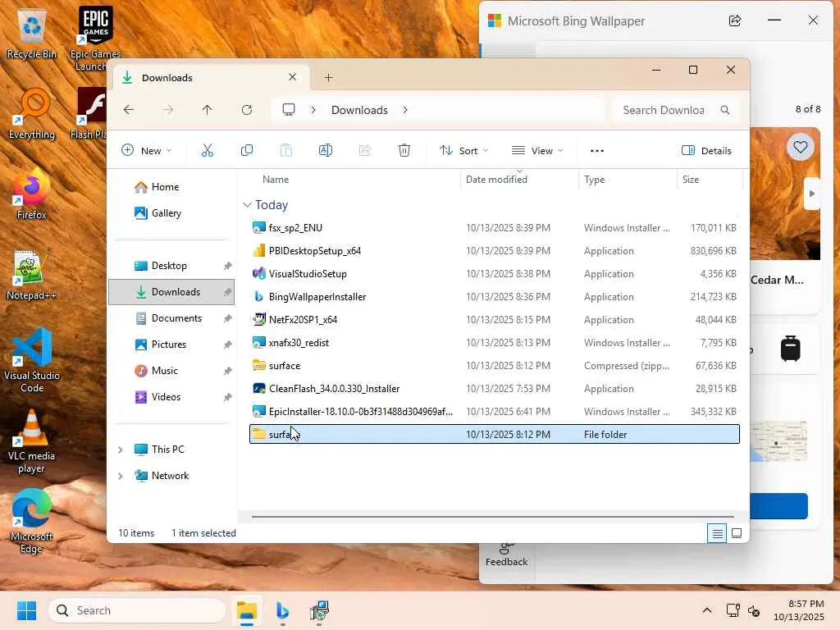Open the New dropdown menu
The width and height of the screenshot is (840, 630).
(147, 151)
